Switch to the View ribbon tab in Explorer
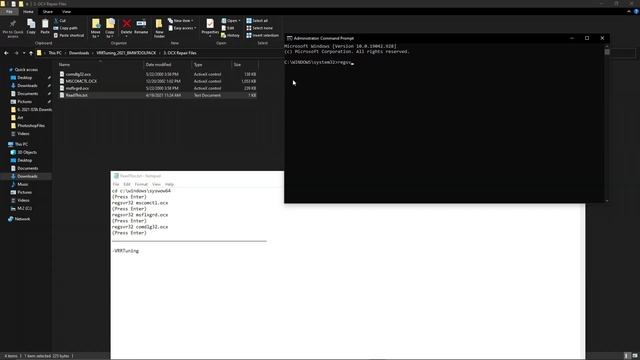 pyautogui.click(x=67, y=11)
